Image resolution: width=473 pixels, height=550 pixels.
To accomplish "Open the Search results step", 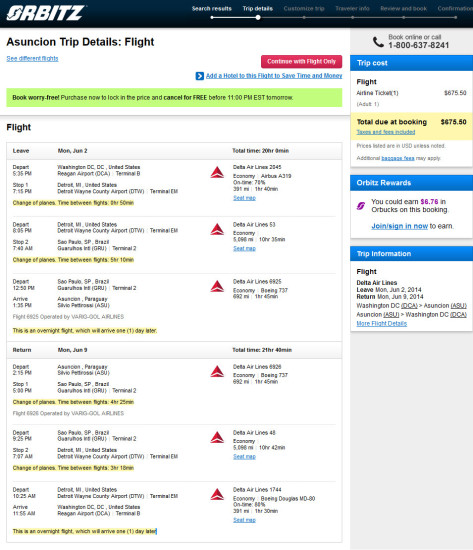I will pos(212,8).
